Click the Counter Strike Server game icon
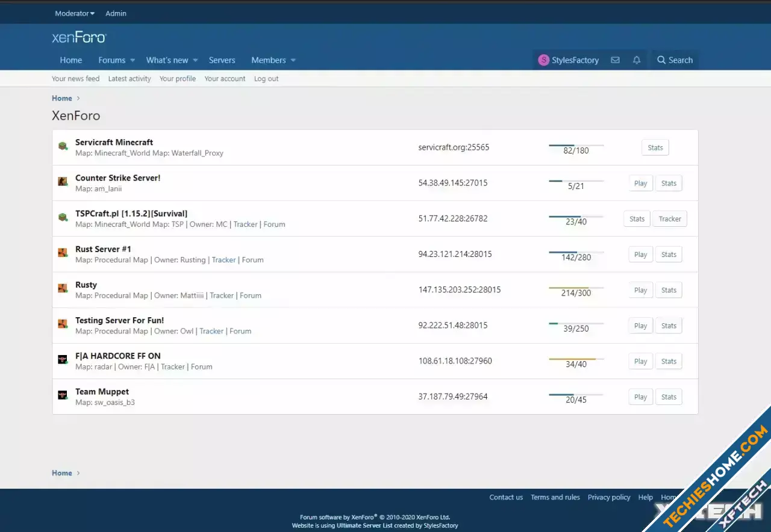The width and height of the screenshot is (771, 532). [63, 182]
